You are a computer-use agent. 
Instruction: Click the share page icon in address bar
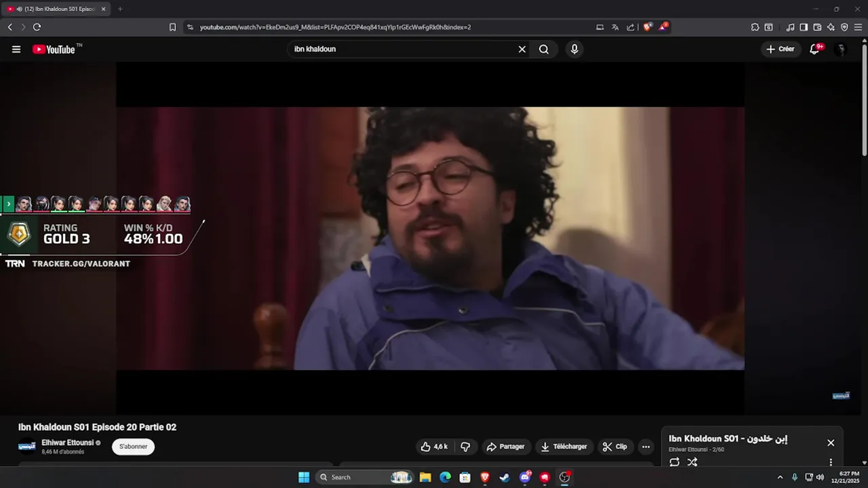(631, 27)
